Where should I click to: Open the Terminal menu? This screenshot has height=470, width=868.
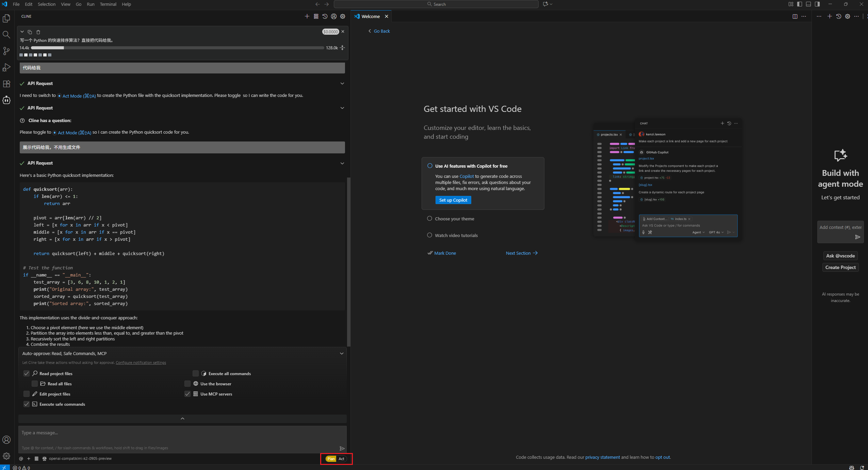point(108,4)
